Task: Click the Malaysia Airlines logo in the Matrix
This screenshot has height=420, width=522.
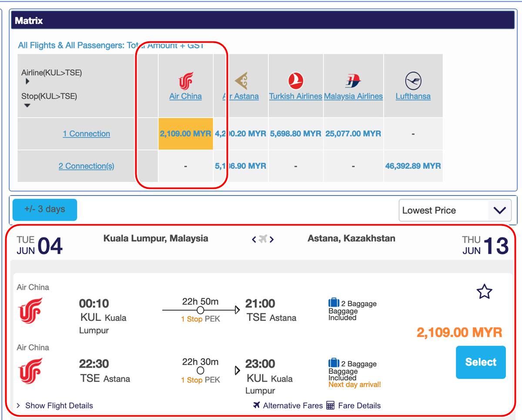Action: coord(353,81)
